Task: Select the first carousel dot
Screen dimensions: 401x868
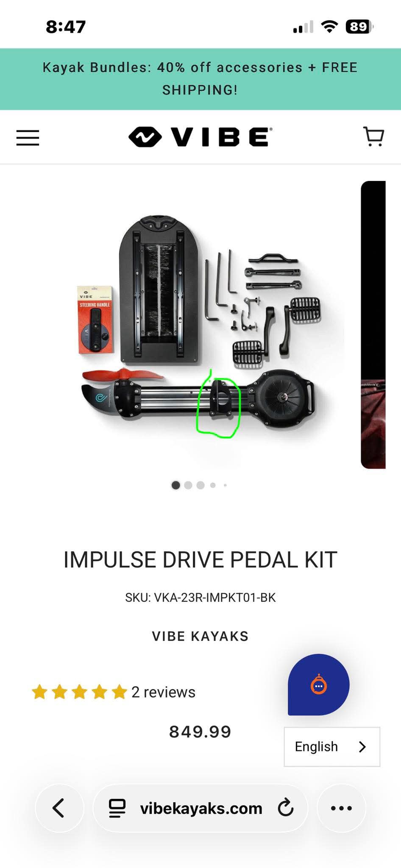Action: click(x=175, y=485)
